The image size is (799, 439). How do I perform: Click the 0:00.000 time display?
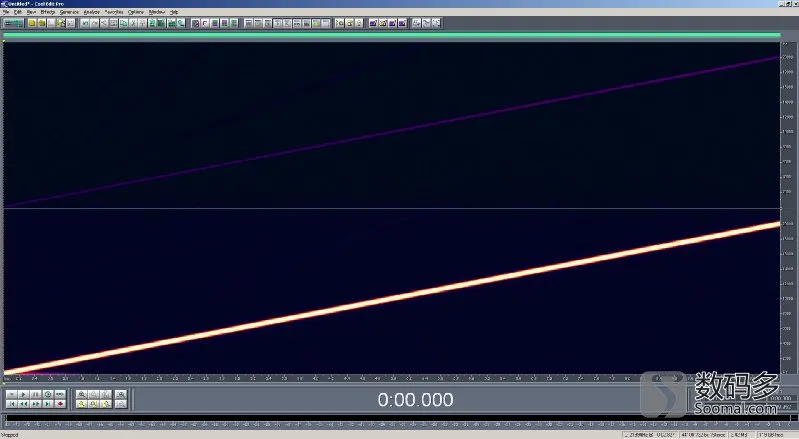coord(415,400)
